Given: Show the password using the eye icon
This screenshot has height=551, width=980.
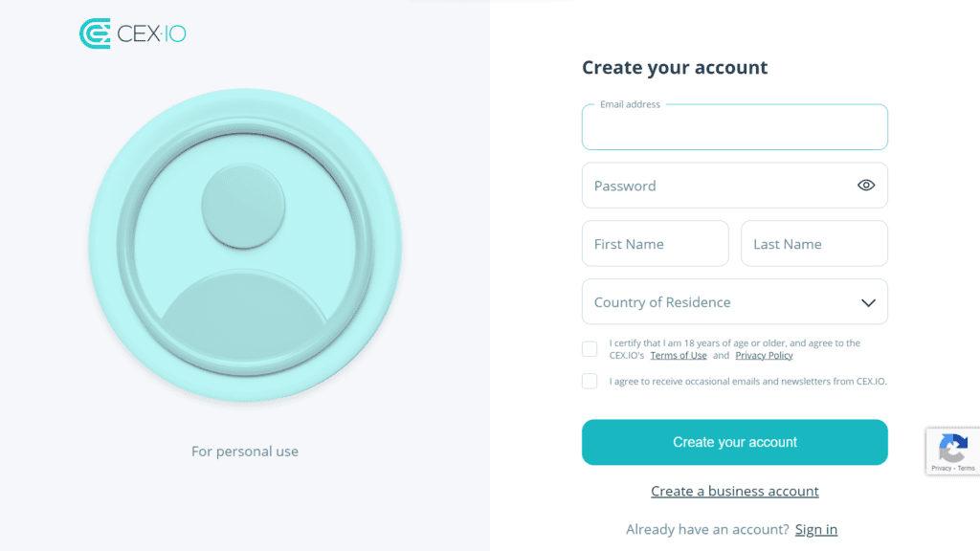Looking at the screenshot, I should (x=866, y=185).
